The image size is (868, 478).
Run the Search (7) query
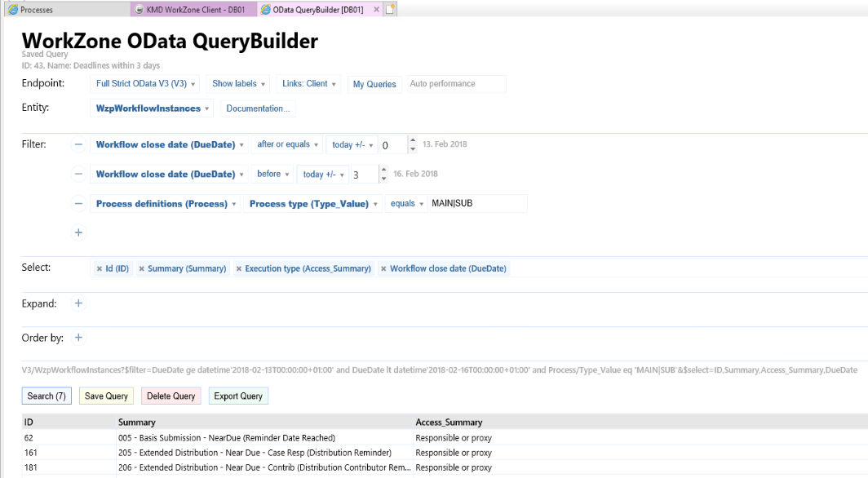point(46,396)
